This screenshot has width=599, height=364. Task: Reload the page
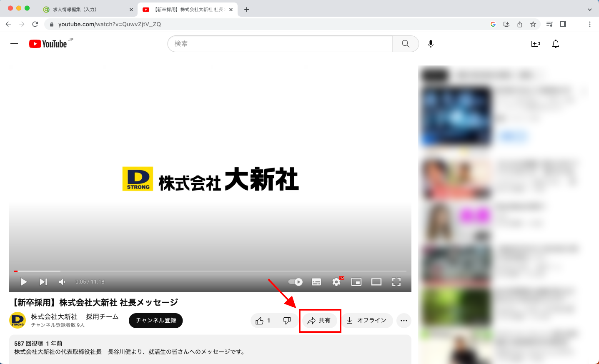click(35, 24)
